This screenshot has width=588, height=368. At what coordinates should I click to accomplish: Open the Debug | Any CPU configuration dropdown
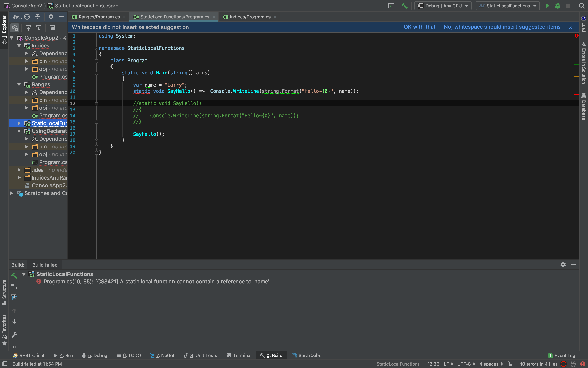(x=443, y=6)
